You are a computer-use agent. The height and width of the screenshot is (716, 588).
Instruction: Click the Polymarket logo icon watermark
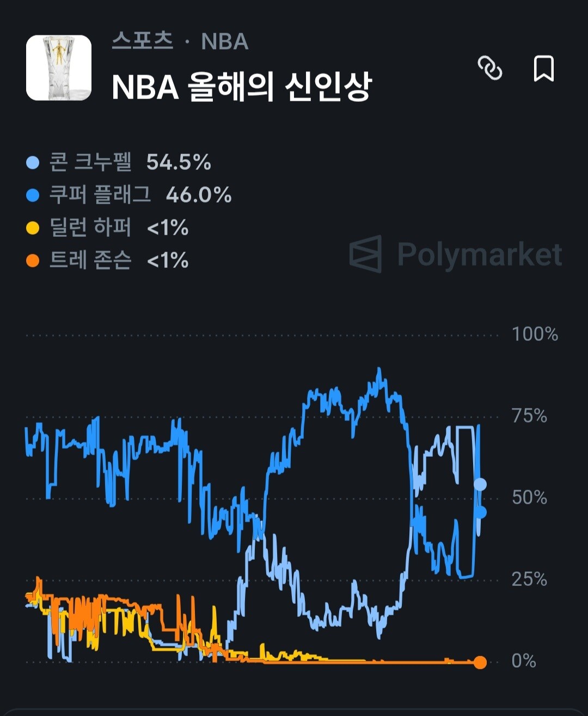click(365, 254)
